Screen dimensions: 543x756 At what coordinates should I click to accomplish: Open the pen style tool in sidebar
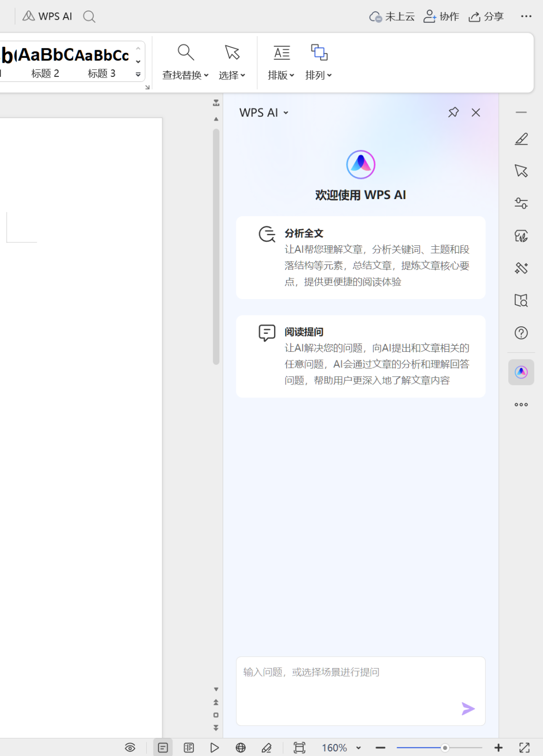[521, 139]
